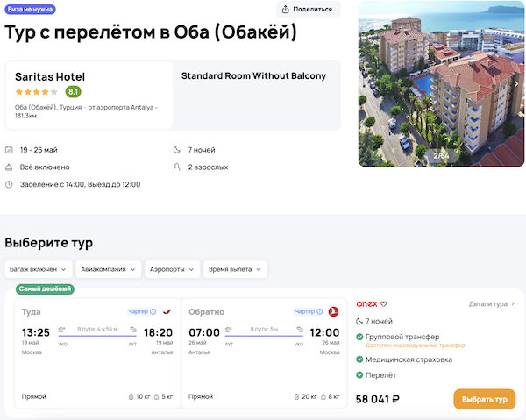Viewport: 526px width, 420px height.
Task: Click Доступен индивидуальный трансфер link
Action: tap(415, 345)
